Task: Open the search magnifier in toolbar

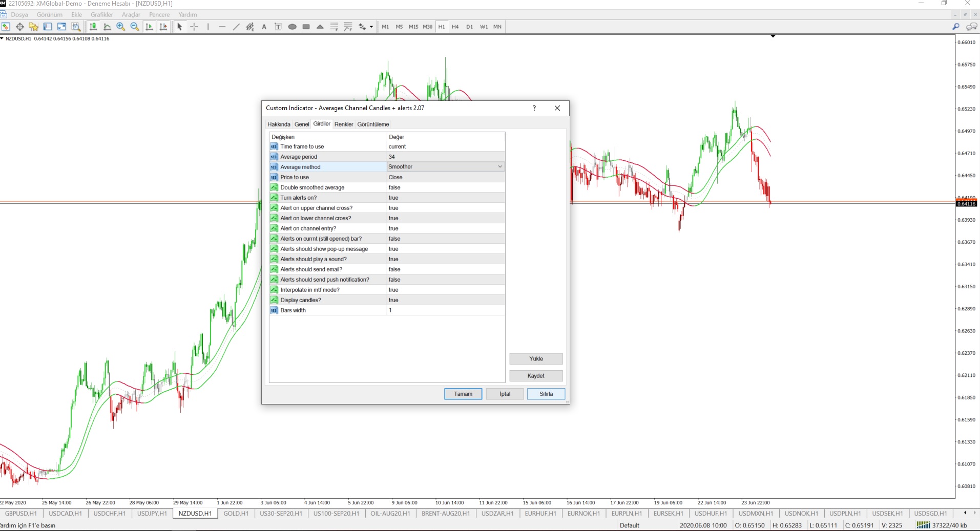Action: [955, 27]
